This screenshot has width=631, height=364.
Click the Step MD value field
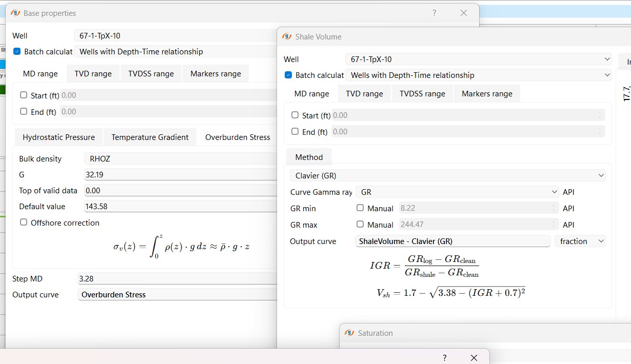177,278
